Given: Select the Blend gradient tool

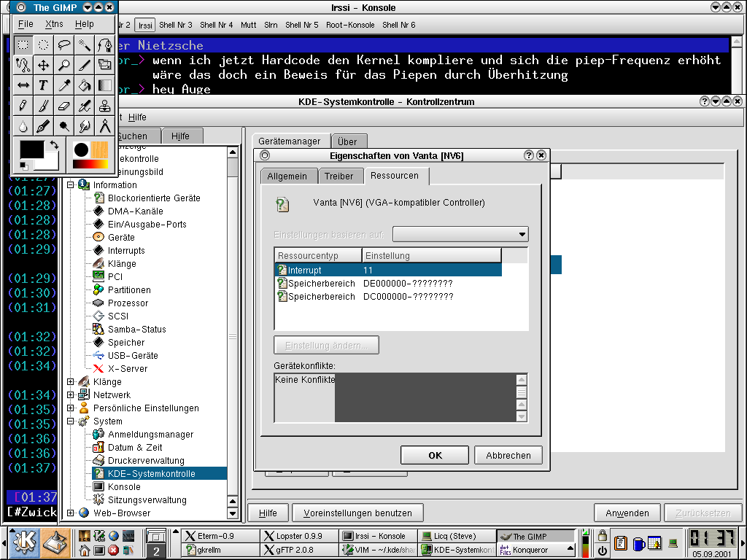Looking at the screenshot, I should (x=105, y=85).
